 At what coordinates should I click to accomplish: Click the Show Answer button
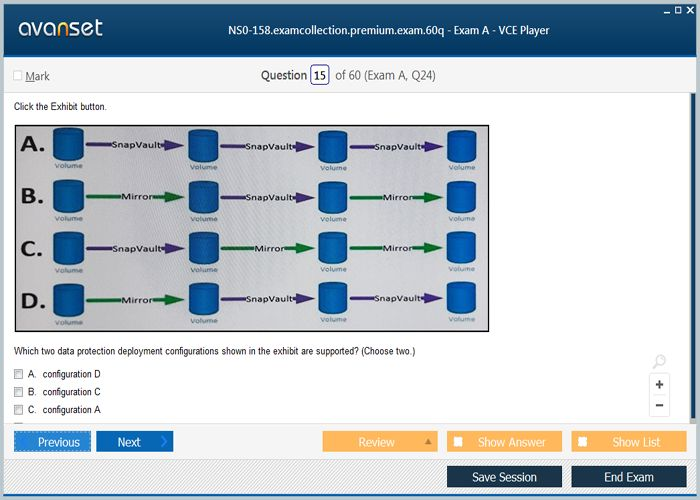[504, 442]
